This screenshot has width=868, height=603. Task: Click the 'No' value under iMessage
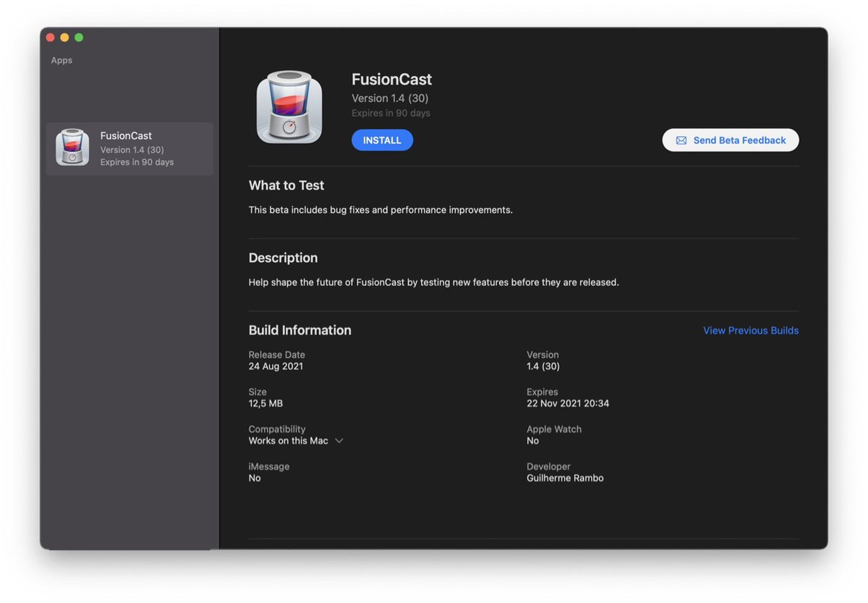(255, 478)
